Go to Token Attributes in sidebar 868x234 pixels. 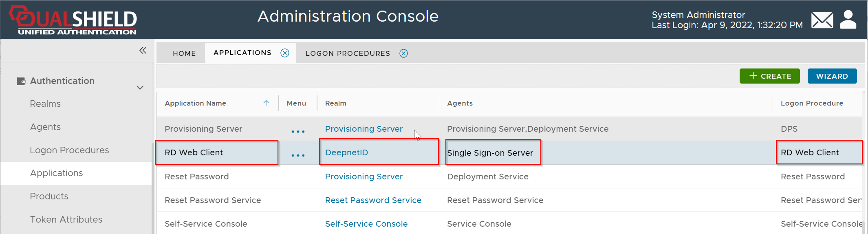(66, 220)
